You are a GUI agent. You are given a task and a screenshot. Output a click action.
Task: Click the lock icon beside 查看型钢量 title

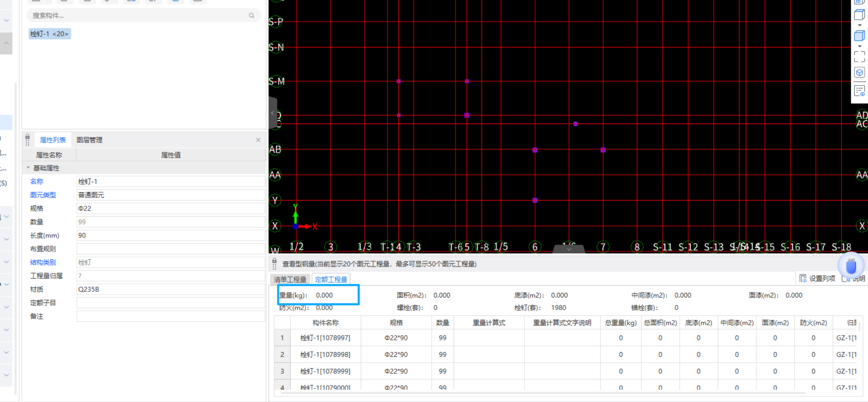pyautogui.click(x=274, y=261)
